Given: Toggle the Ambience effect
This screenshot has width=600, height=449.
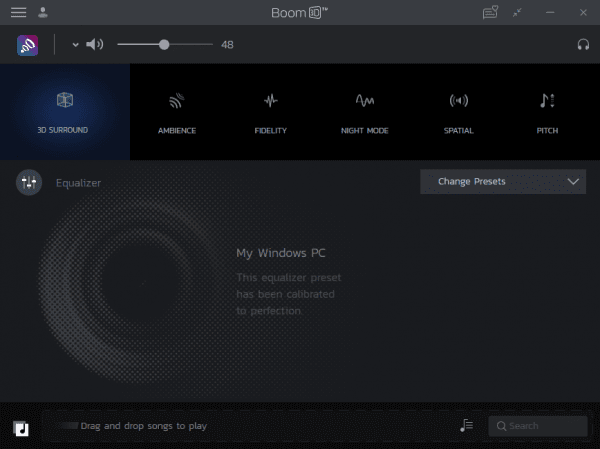Looking at the screenshot, I should (x=177, y=113).
